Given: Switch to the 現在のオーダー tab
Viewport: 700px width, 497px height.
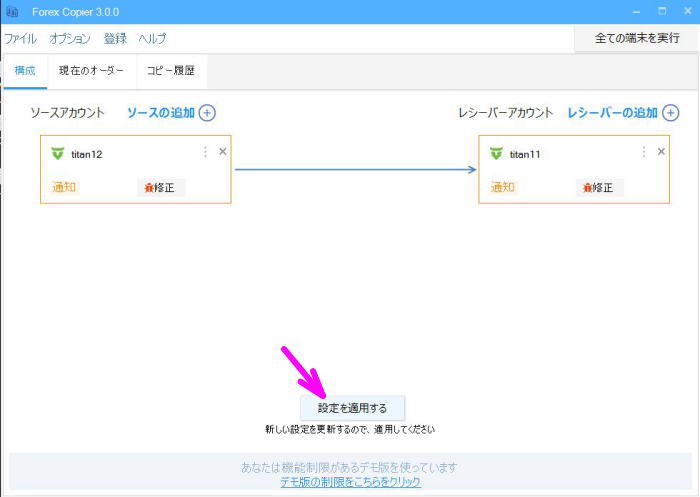Looking at the screenshot, I should (91, 71).
